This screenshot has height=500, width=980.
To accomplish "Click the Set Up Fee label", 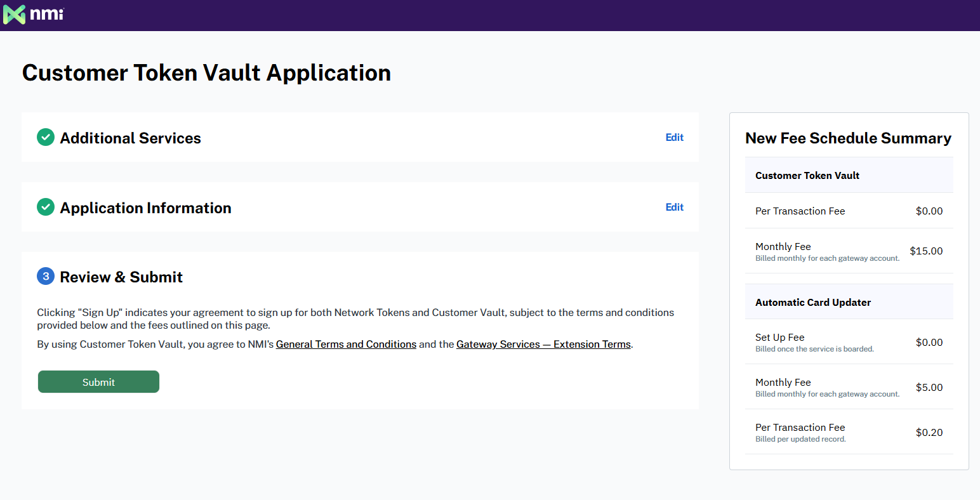I will (x=779, y=338).
